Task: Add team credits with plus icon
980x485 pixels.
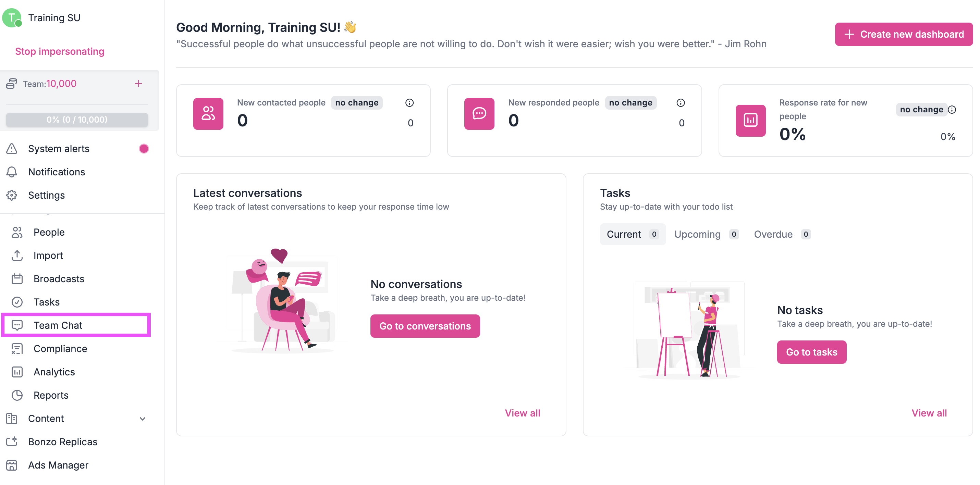Action: 138,84
